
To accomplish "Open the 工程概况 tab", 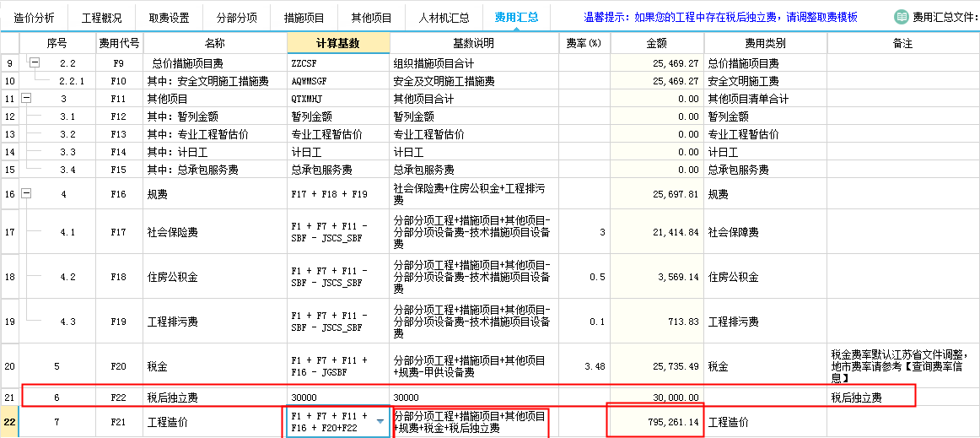I will [101, 17].
